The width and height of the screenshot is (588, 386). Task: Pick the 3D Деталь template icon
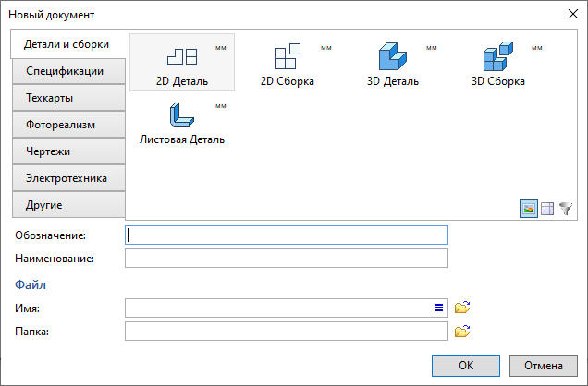point(393,57)
